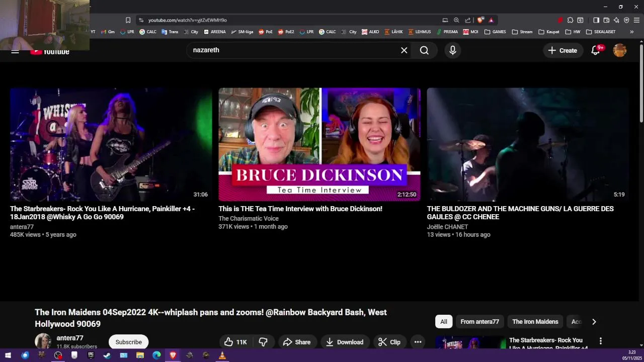
Task: Open the zoom magnifier in address bar
Action: (x=456, y=20)
